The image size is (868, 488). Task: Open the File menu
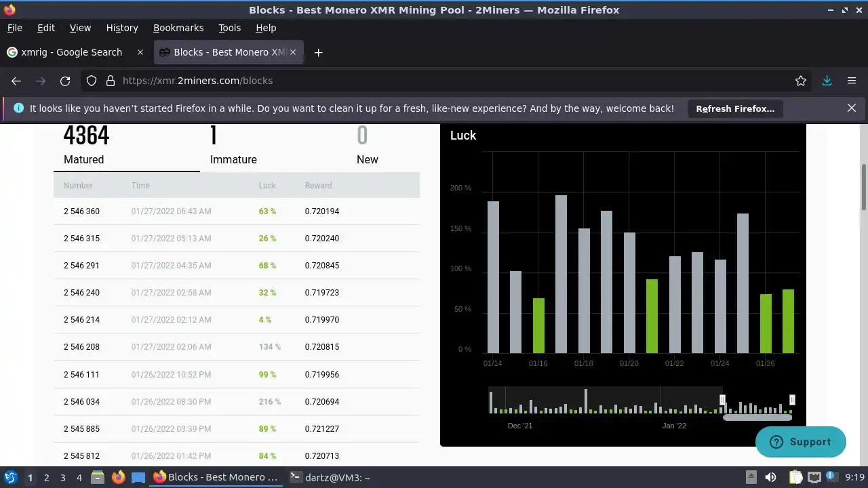point(15,28)
